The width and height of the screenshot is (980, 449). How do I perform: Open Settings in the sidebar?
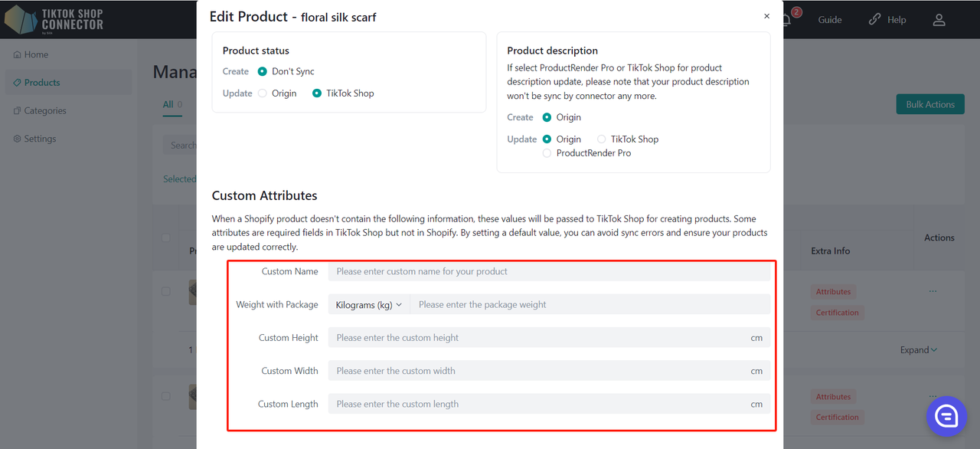[34, 139]
